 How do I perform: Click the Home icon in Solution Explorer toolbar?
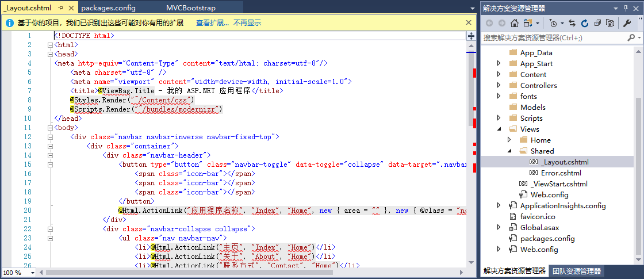pyautogui.click(x=515, y=23)
